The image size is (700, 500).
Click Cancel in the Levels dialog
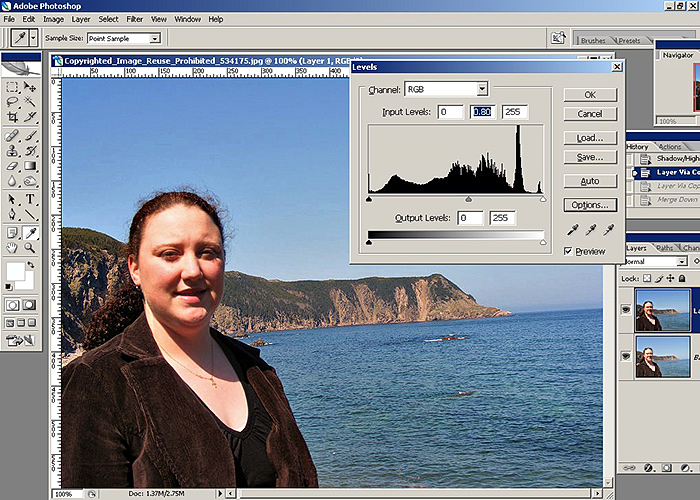[590, 114]
